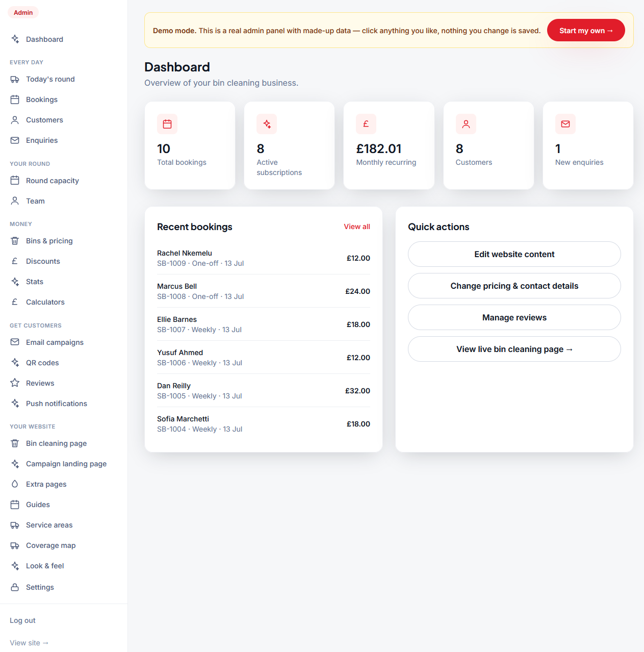Screen dimensions: 644x652
Task: Click the £24.00 amount for Marcus Bell
Action: click(357, 291)
